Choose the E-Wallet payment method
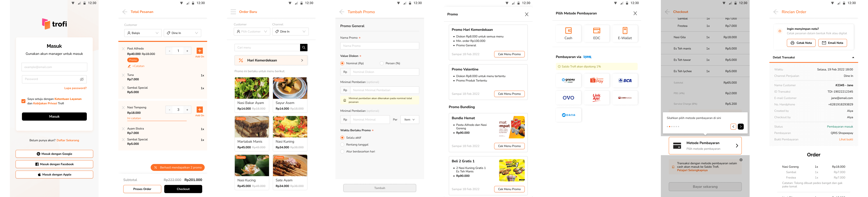This screenshot has width=868, height=197. [x=625, y=33]
